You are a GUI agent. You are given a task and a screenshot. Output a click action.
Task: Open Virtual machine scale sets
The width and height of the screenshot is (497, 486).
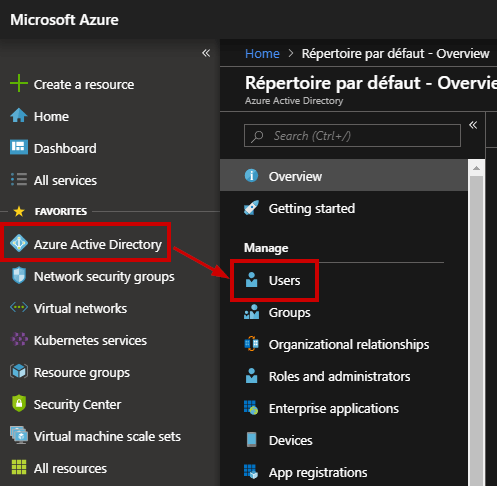pyautogui.click(x=107, y=436)
